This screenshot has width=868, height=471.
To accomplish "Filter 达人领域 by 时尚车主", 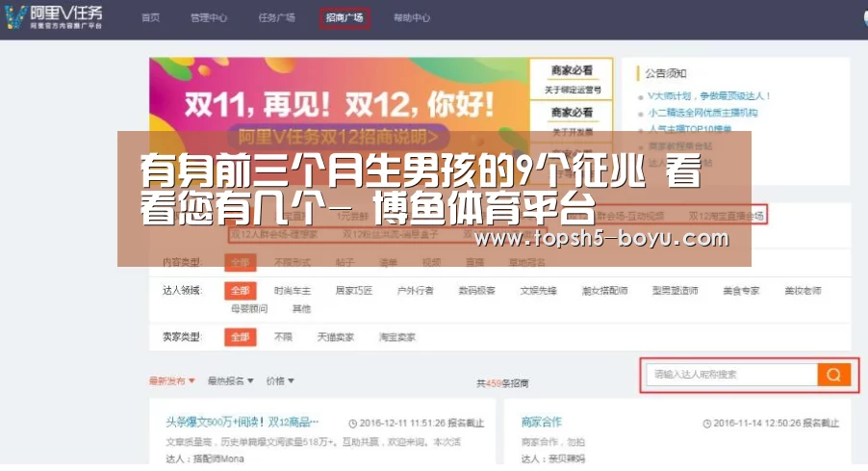I will (x=293, y=290).
